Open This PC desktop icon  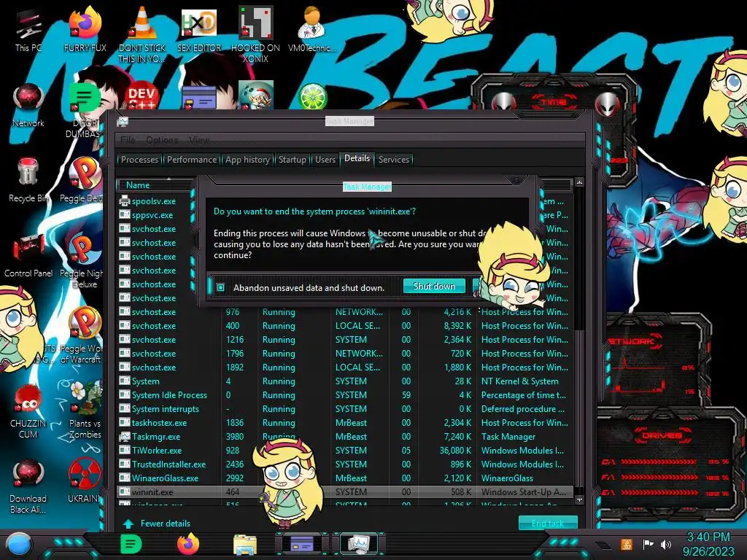(28, 30)
